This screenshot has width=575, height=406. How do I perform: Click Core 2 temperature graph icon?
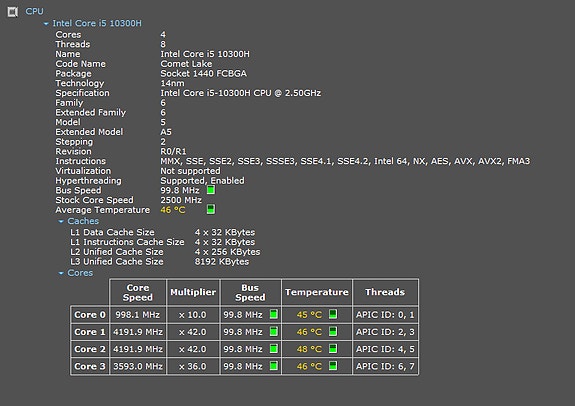click(333, 348)
